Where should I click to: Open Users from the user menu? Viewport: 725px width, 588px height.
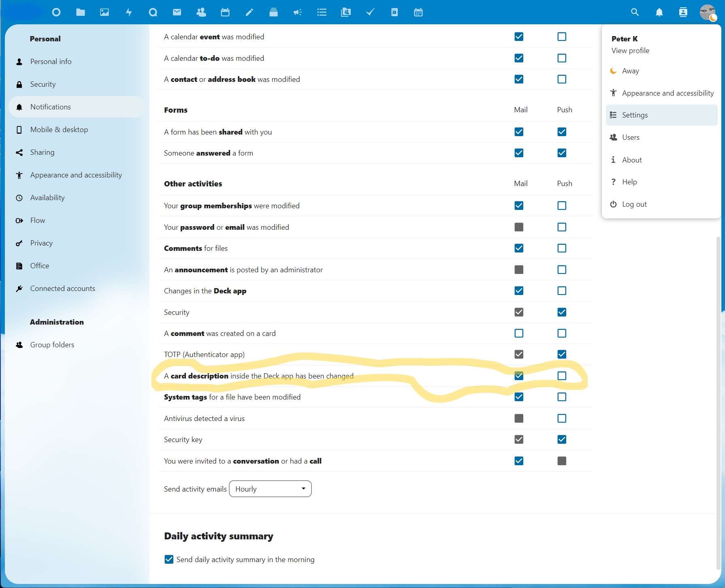[x=631, y=137]
